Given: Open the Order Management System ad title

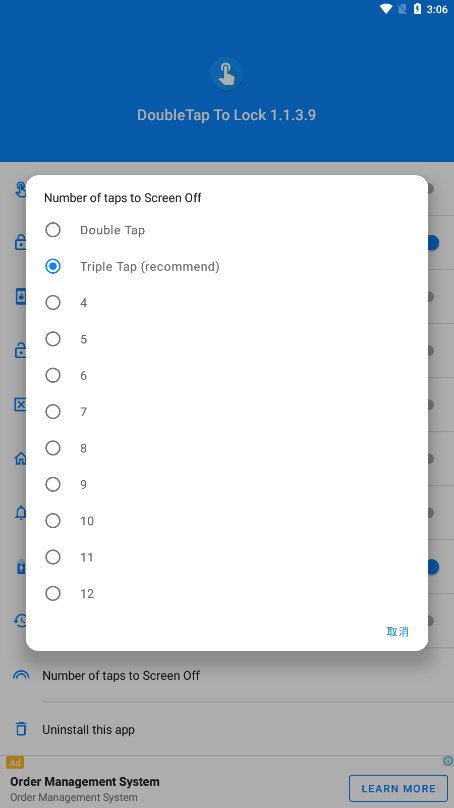Looking at the screenshot, I should tap(85, 782).
